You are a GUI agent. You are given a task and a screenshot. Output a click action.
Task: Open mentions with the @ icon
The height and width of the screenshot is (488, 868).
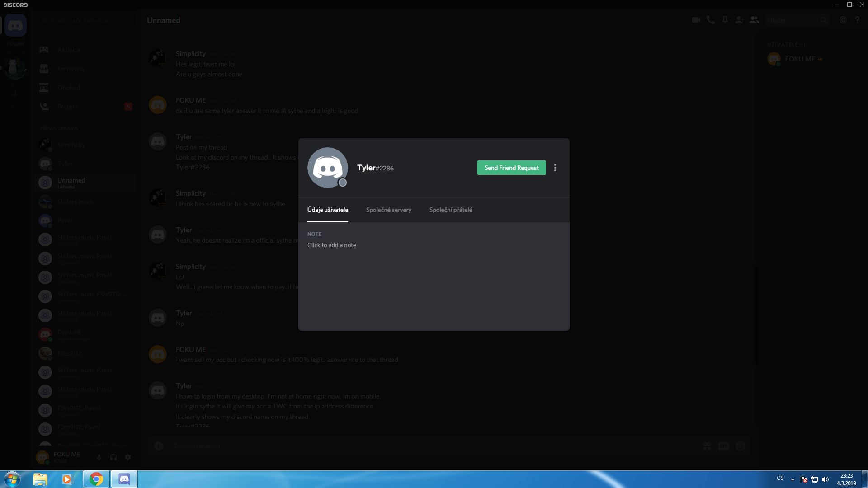tap(843, 20)
